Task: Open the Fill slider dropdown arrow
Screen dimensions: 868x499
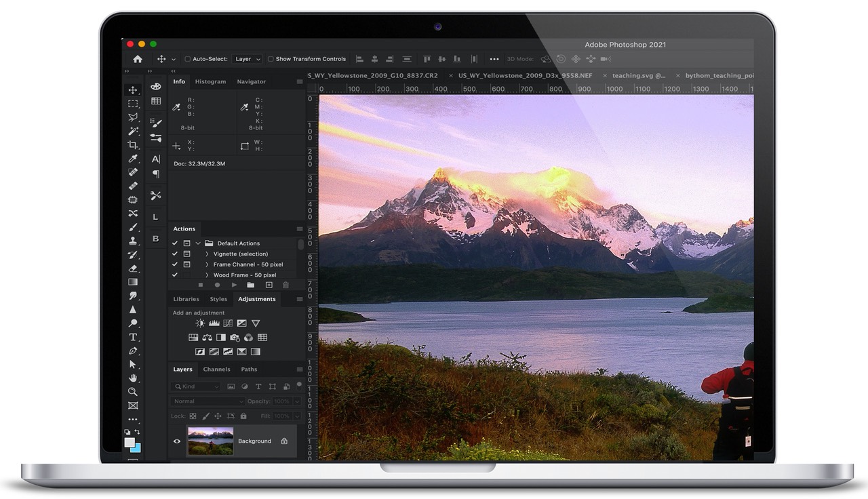Action: pyautogui.click(x=296, y=416)
